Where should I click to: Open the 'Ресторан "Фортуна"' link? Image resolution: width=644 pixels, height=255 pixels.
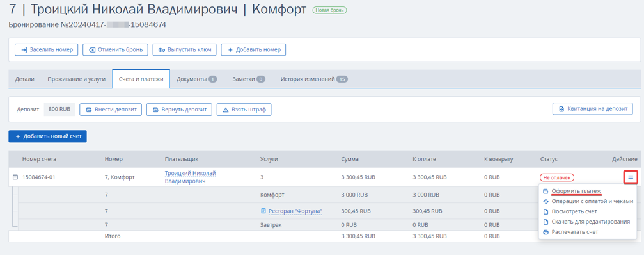(295, 211)
